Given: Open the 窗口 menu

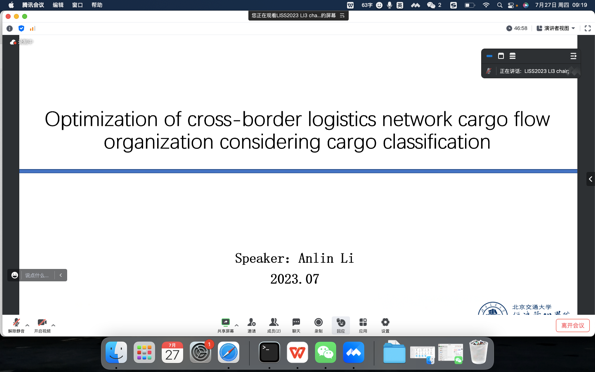Looking at the screenshot, I should click(x=77, y=5).
